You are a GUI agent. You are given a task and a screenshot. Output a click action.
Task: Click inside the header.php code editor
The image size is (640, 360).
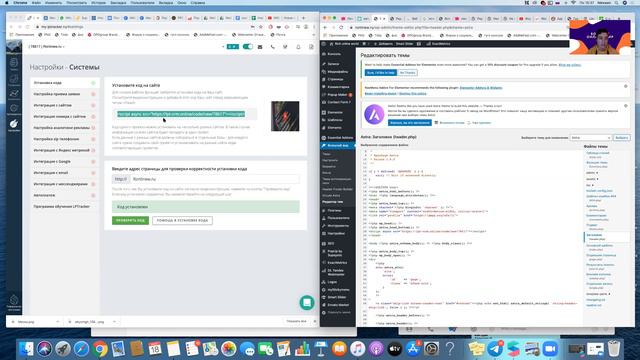pyautogui.click(x=471, y=237)
